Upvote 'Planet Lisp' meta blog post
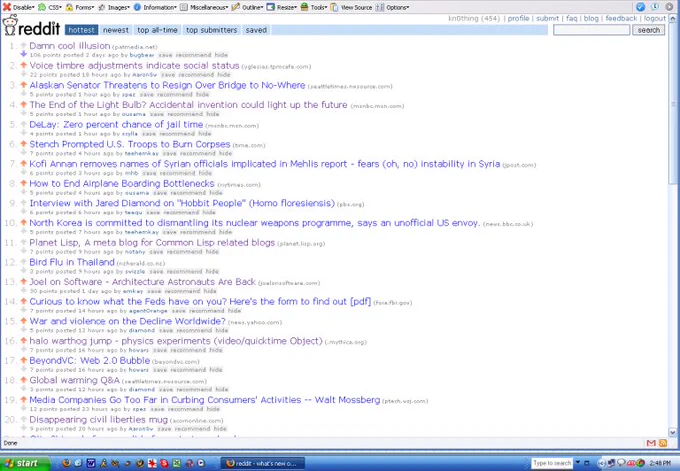 click(23, 242)
